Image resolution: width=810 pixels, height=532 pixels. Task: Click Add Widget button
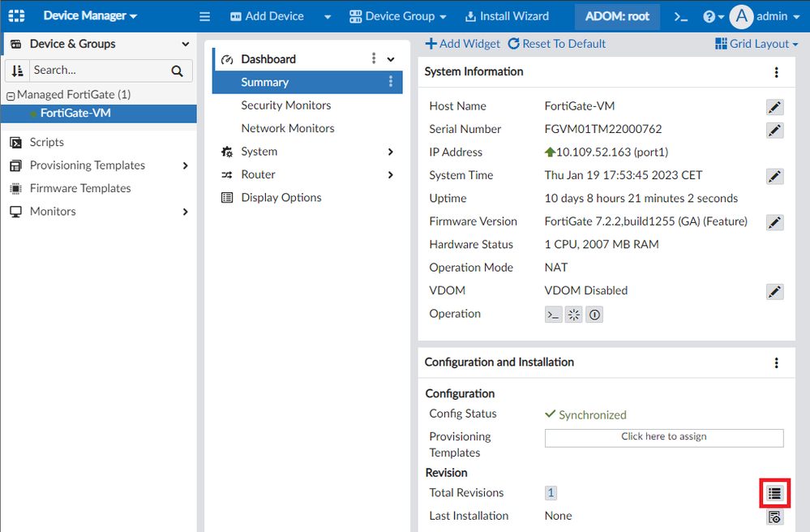(x=463, y=44)
